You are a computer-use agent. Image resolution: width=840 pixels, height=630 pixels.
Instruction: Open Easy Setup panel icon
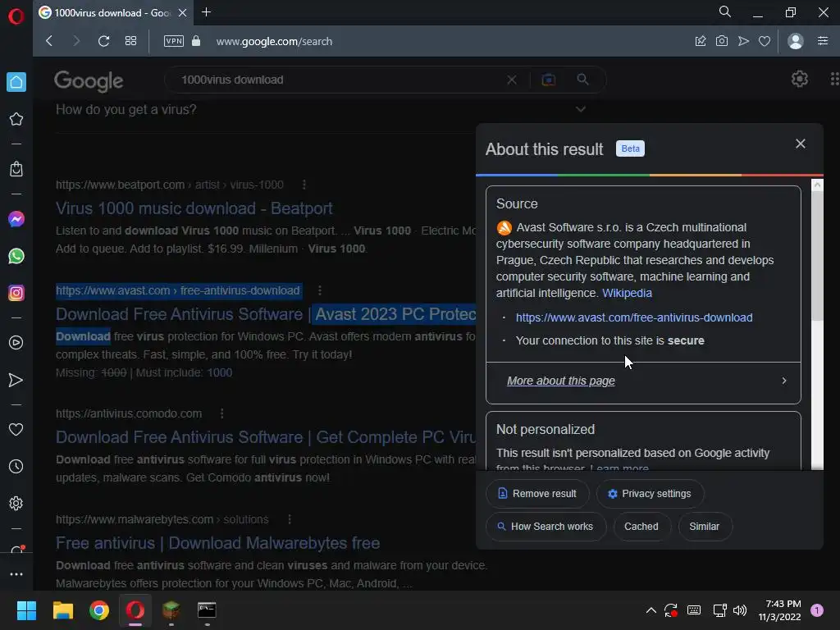(x=823, y=41)
